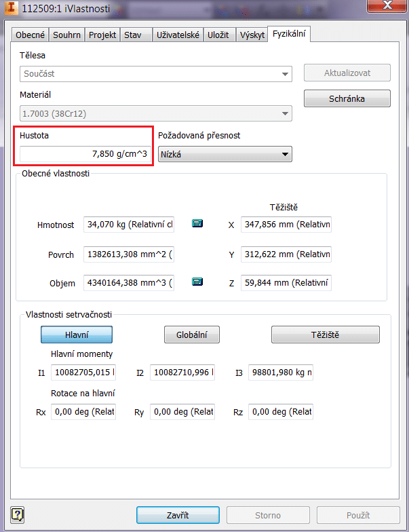Image resolution: width=409 pixels, height=532 pixels.
Task: Click the Rz rotation field
Action: point(281,412)
